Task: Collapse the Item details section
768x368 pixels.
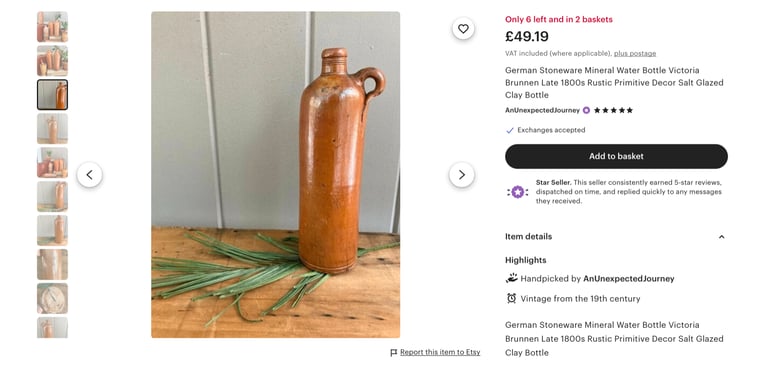Action: (x=721, y=237)
